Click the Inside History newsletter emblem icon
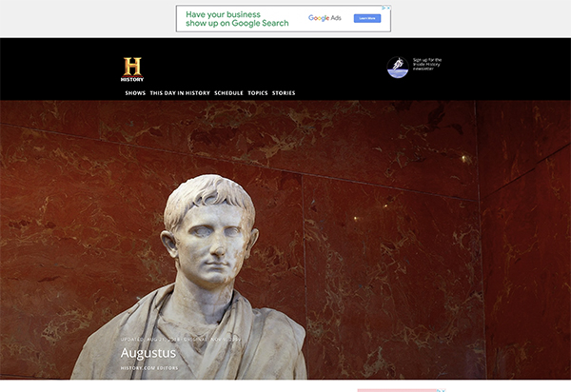The width and height of the screenshot is (571, 392). [x=398, y=67]
